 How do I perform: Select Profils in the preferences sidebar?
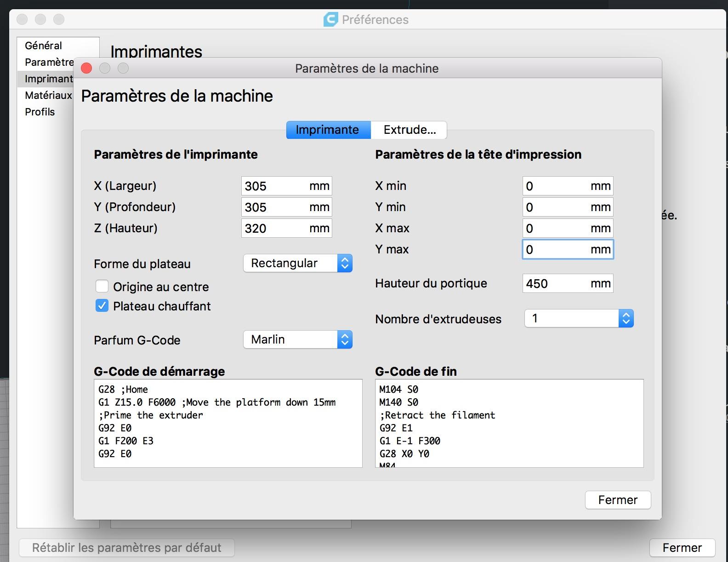(x=40, y=112)
